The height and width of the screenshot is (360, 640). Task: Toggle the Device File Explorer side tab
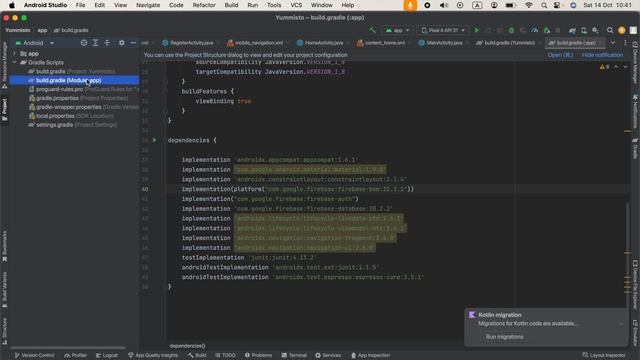pos(635,284)
